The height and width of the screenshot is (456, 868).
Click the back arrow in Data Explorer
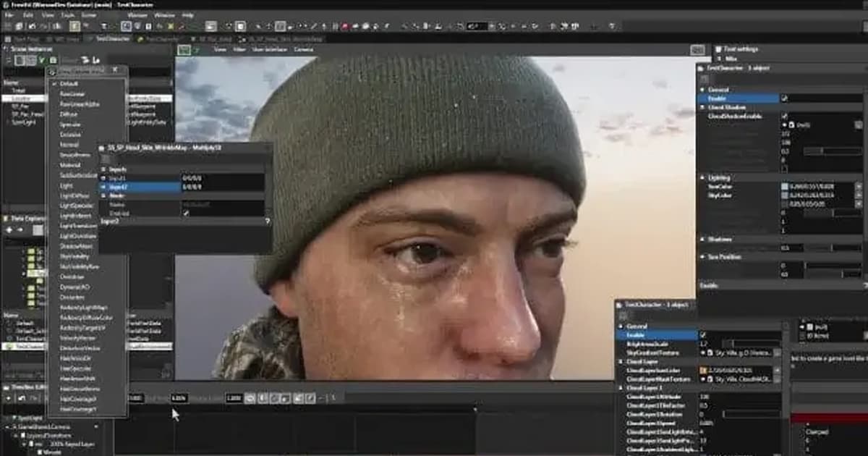pyautogui.click(x=9, y=230)
